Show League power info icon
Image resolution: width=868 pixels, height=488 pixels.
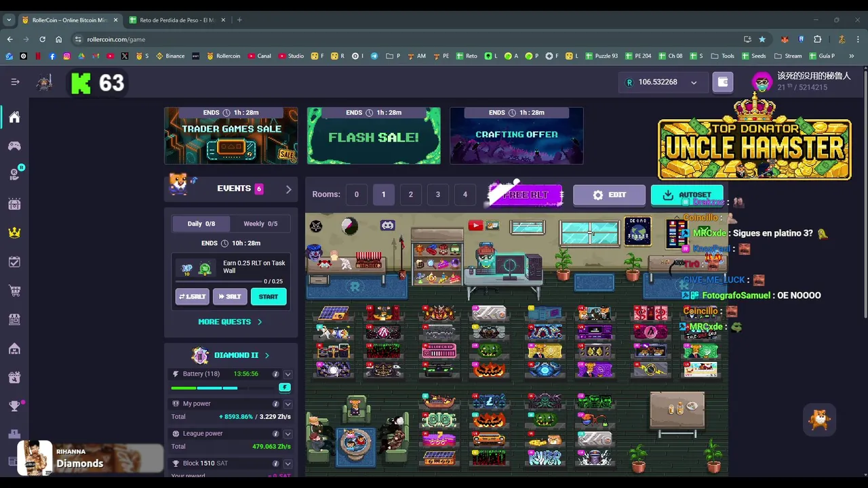pyautogui.click(x=275, y=434)
